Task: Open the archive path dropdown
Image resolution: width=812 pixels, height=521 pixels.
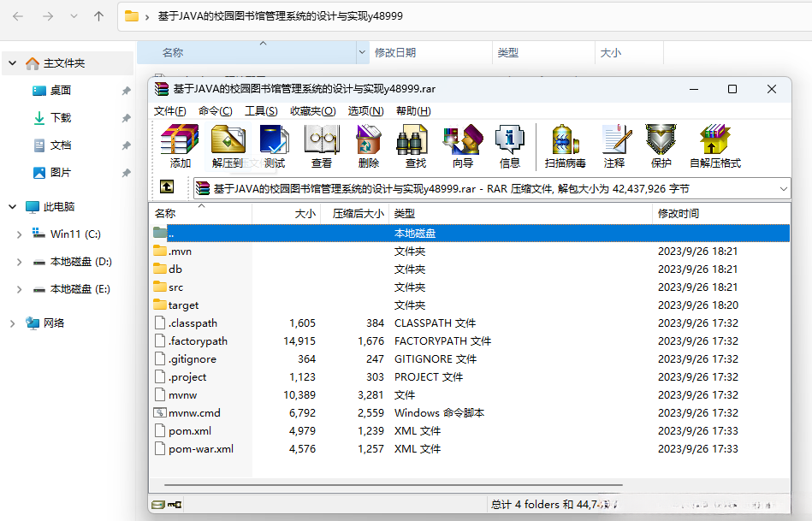Action: coord(784,189)
